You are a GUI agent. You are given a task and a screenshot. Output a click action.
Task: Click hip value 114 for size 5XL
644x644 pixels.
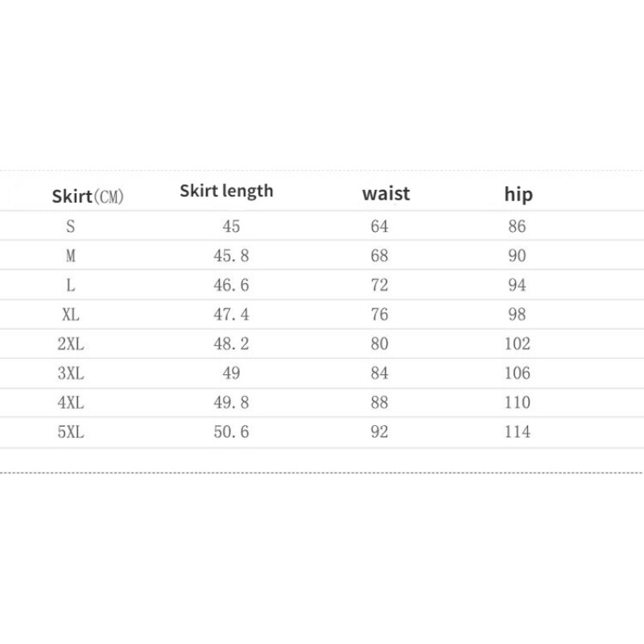tap(517, 432)
